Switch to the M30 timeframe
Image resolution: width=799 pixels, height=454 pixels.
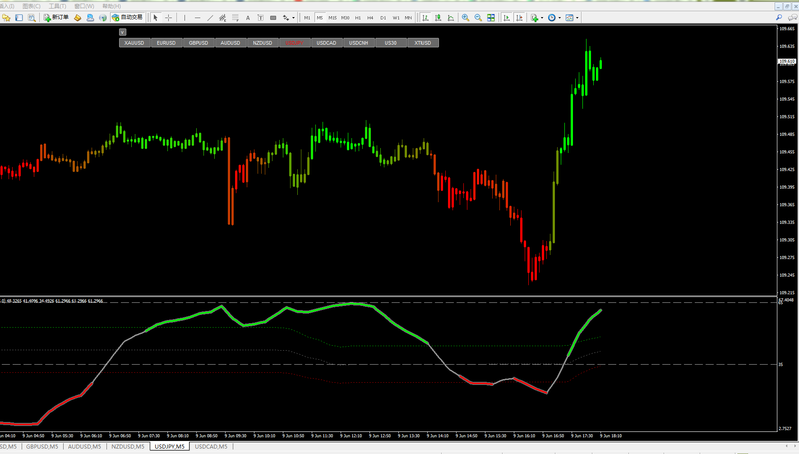click(345, 18)
